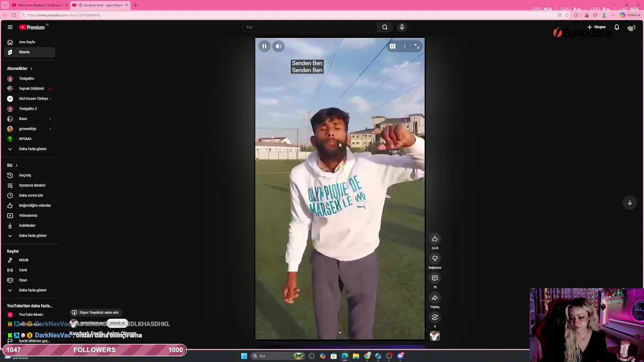Open the Edge browser profile icon

point(604,15)
